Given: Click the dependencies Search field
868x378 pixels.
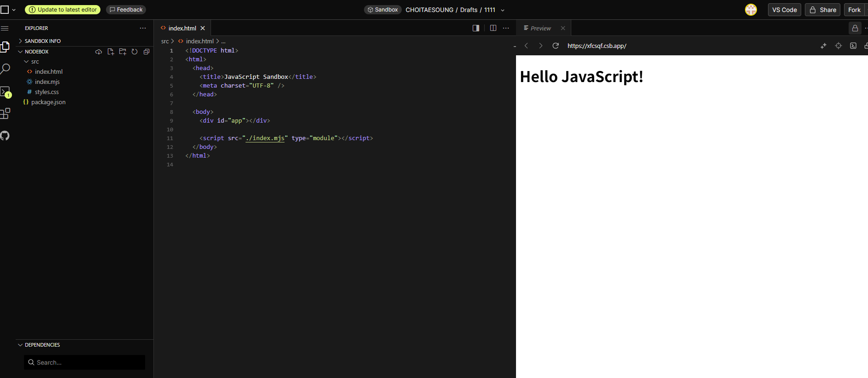Looking at the screenshot, I should (84, 362).
